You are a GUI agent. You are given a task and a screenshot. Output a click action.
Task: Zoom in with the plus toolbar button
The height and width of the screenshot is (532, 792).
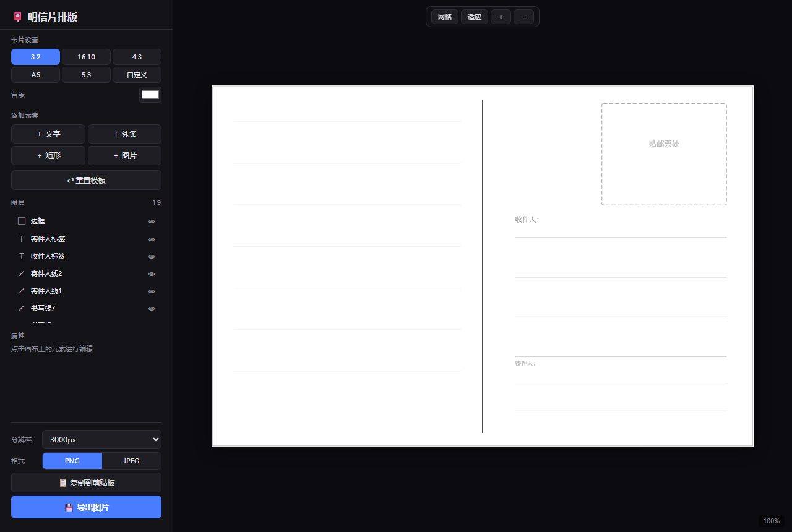pos(501,17)
